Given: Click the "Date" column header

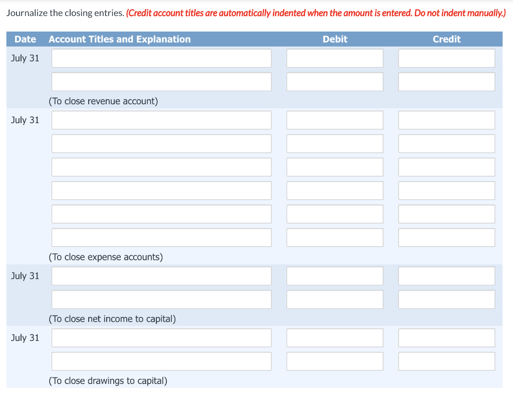Looking at the screenshot, I should point(25,39).
